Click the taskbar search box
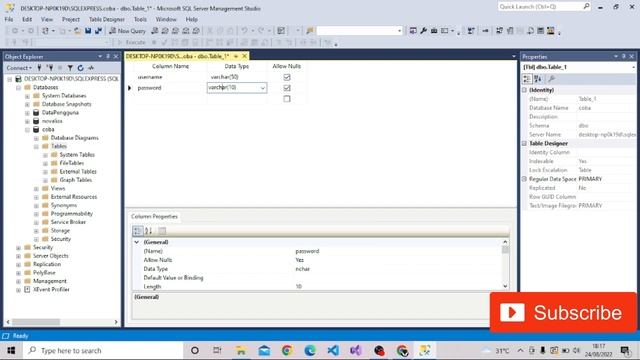 102,351
